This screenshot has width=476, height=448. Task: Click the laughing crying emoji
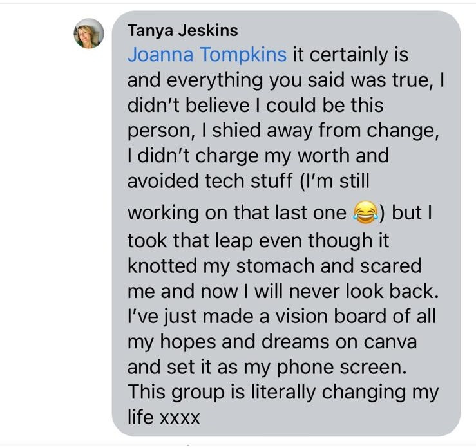pos(365,213)
